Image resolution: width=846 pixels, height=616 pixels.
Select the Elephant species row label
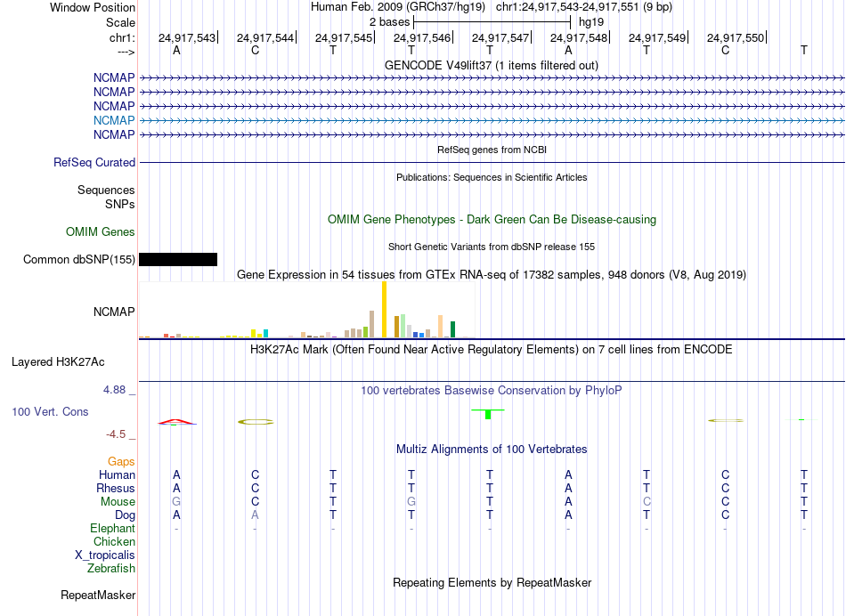112,528
